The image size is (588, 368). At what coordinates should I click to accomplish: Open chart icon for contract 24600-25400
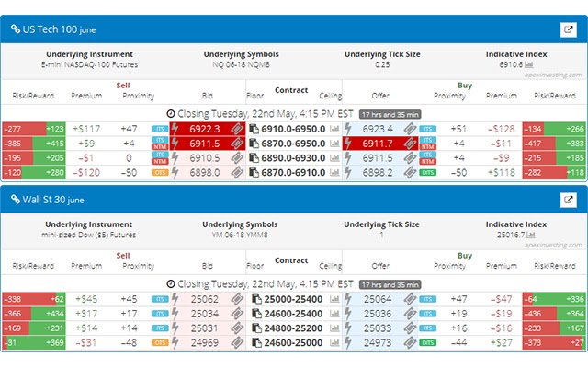[334, 314]
